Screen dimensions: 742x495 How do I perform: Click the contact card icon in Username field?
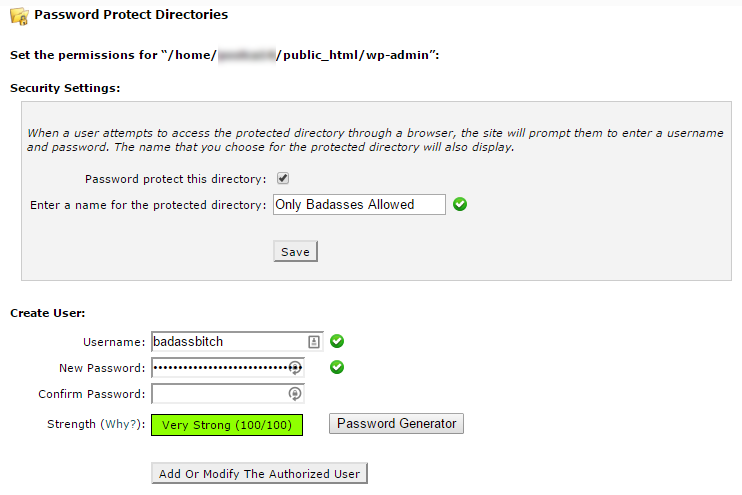click(x=313, y=341)
